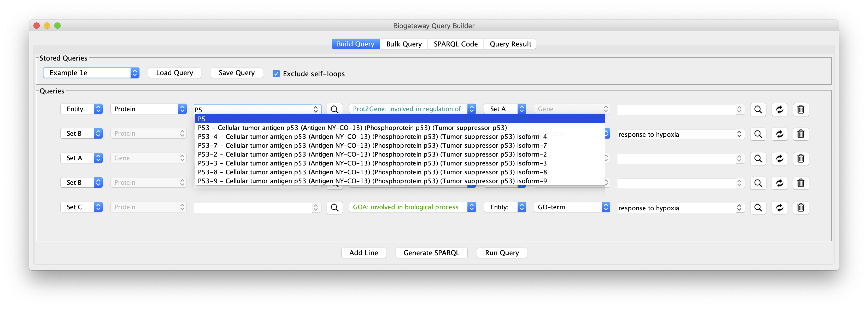The width and height of the screenshot is (868, 309).
Task: Switch to the Build Query tab
Action: 355,44
